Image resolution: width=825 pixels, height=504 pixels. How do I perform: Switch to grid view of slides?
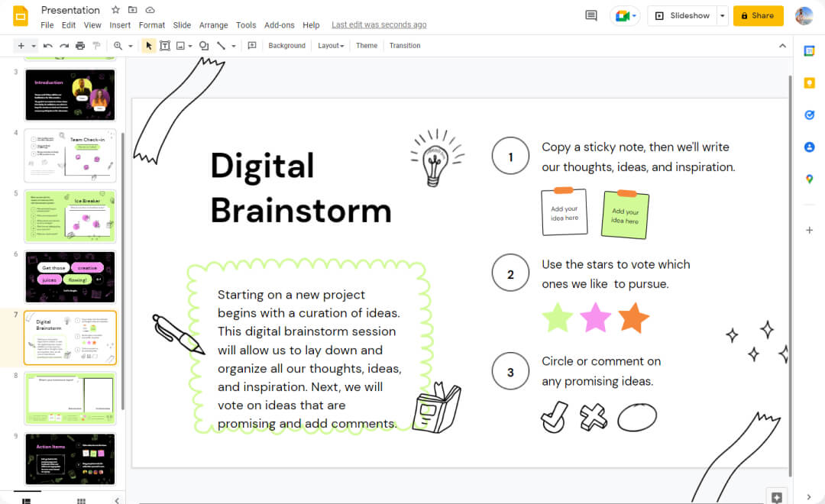(x=81, y=500)
